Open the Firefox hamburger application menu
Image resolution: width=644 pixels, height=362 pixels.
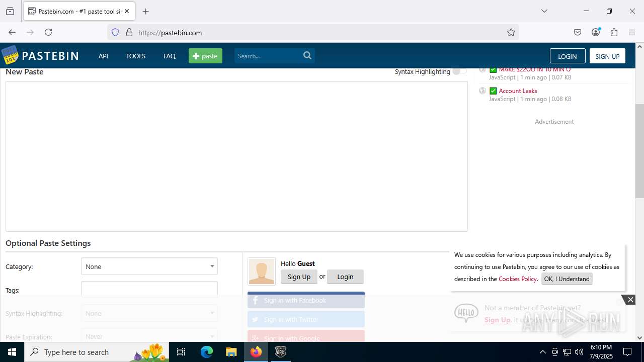(632, 32)
